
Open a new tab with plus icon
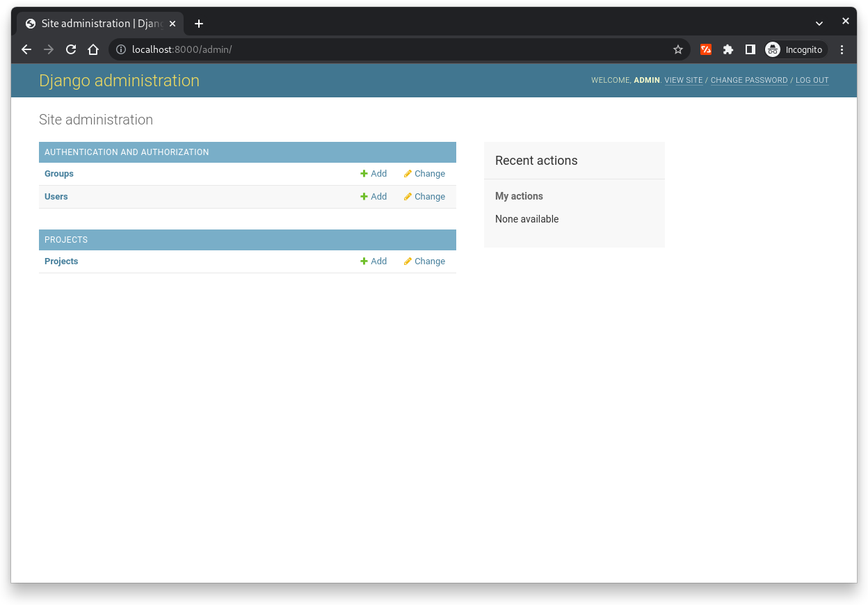[199, 24]
